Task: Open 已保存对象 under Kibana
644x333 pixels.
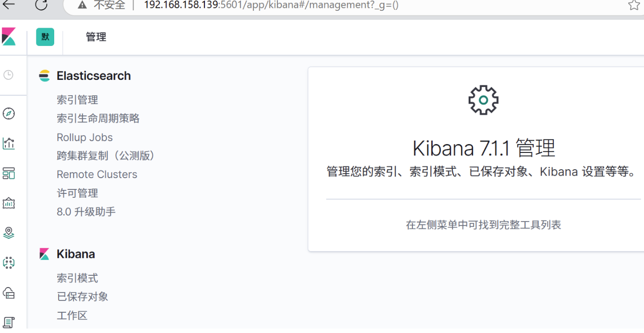Action: point(82,296)
